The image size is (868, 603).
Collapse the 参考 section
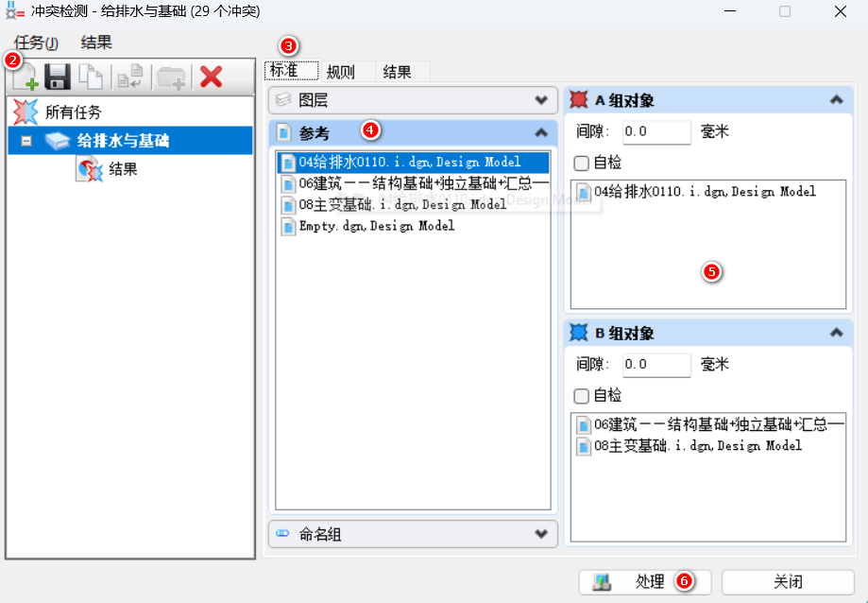point(541,133)
